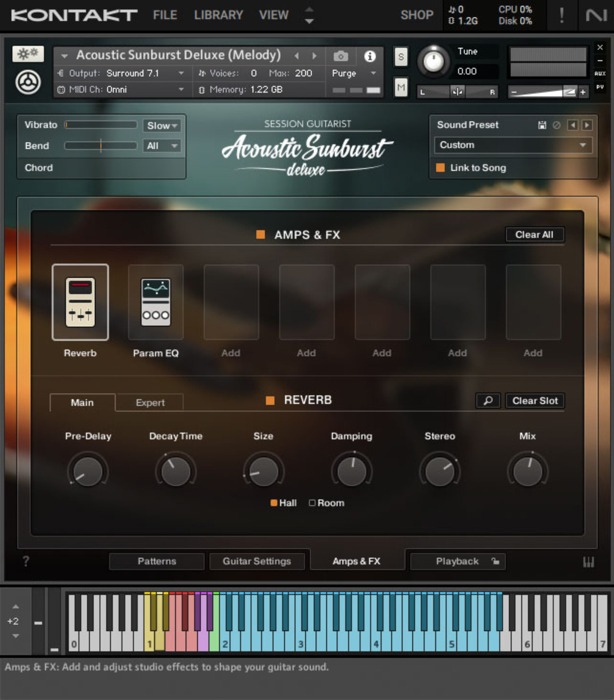
Task: Click the Clear All button
Action: tap(535, 235)
